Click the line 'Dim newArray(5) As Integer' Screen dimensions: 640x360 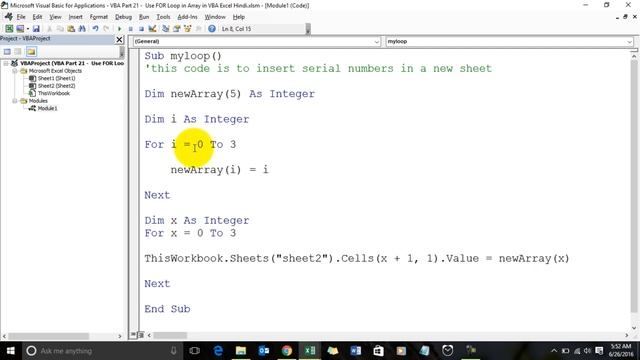click(x=229, y=94)
